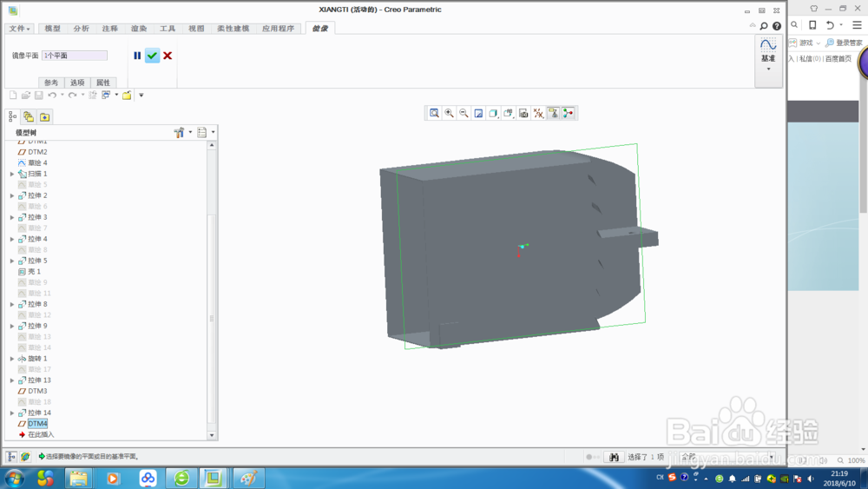The width and height of the screenshot is (868, 489).
Task: Open the undo history dropdown arrow
Action: [62, 95]
